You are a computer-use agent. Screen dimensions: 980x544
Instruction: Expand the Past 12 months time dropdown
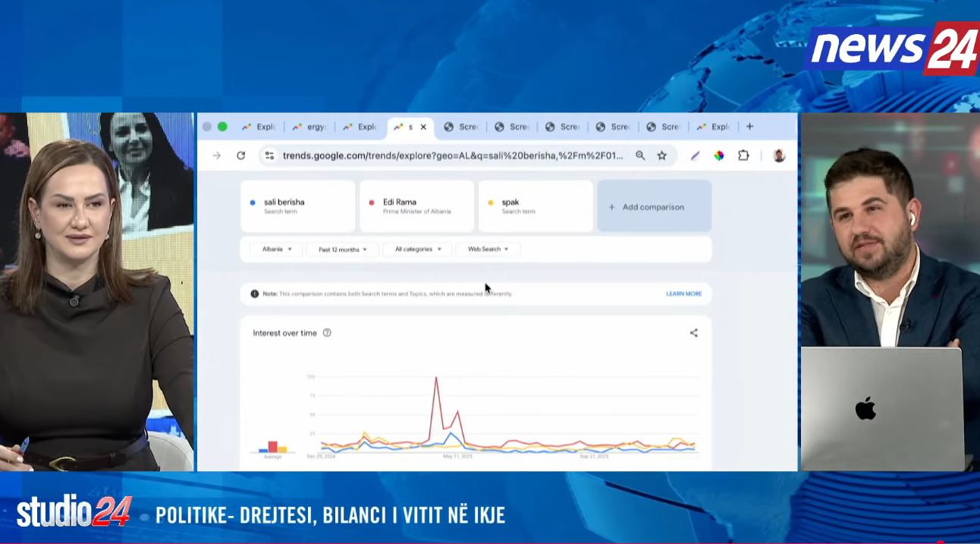(341, 248)
